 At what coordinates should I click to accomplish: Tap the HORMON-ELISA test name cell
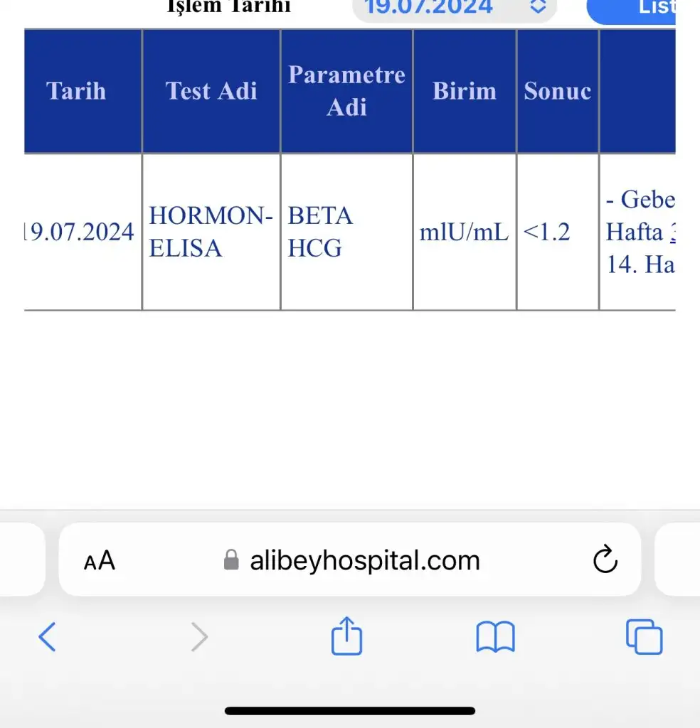pyautogui.click(x=211, y=232)
